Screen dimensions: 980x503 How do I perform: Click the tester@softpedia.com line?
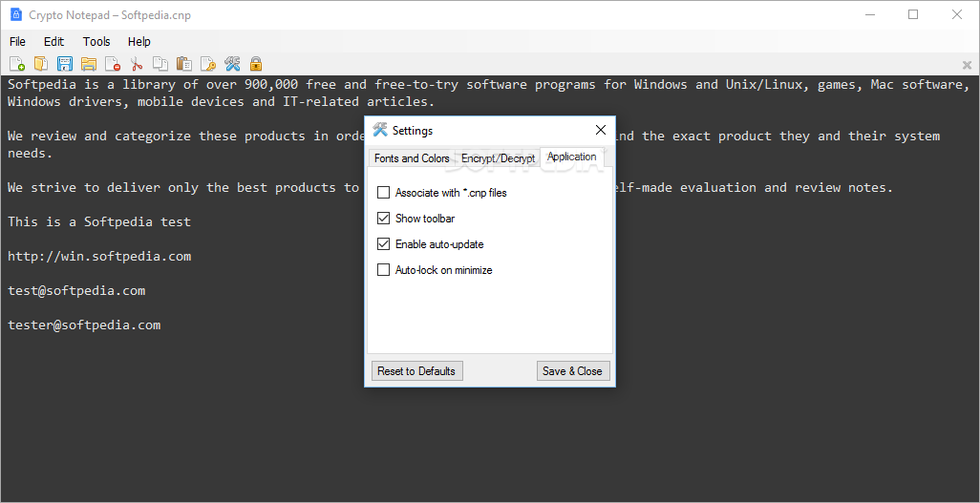pyautogui.click(x=84, y=325)
